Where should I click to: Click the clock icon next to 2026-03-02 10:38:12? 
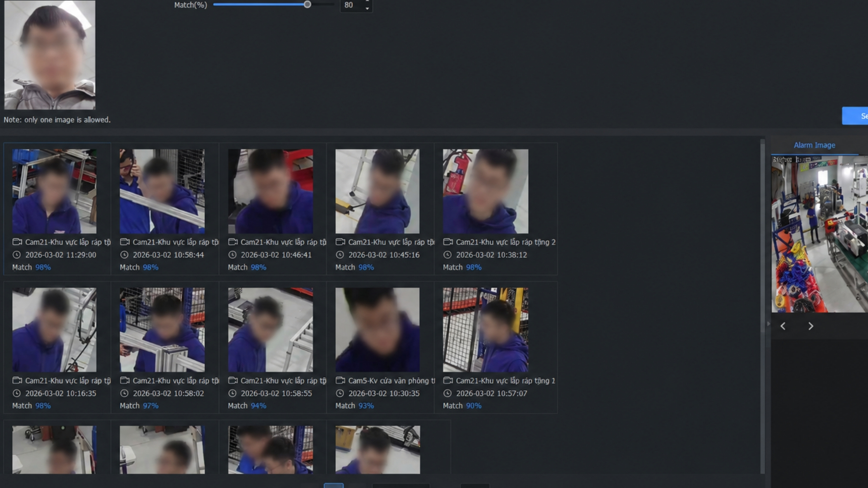(447, 255)
